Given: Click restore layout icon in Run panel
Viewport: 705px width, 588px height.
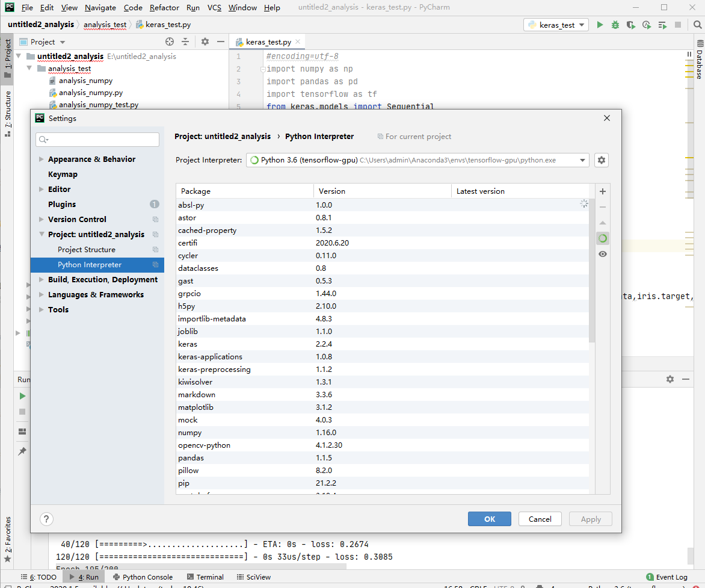Looking at the screenshot, I should point(22,432).
